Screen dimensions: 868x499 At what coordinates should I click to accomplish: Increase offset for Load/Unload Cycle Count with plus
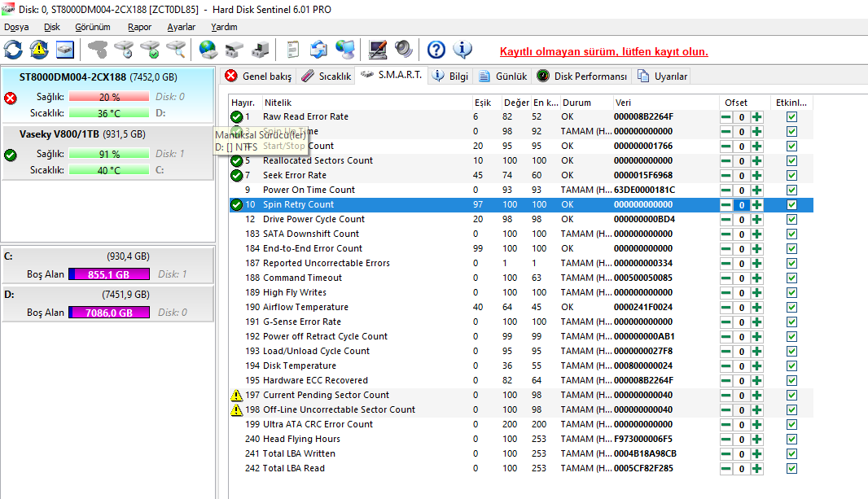point(756,352)
